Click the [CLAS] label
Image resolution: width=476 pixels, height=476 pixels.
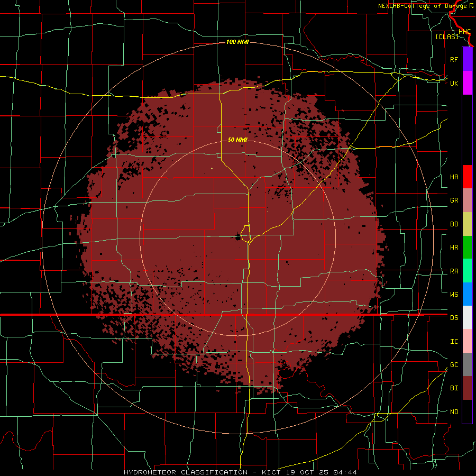[447, 36]
